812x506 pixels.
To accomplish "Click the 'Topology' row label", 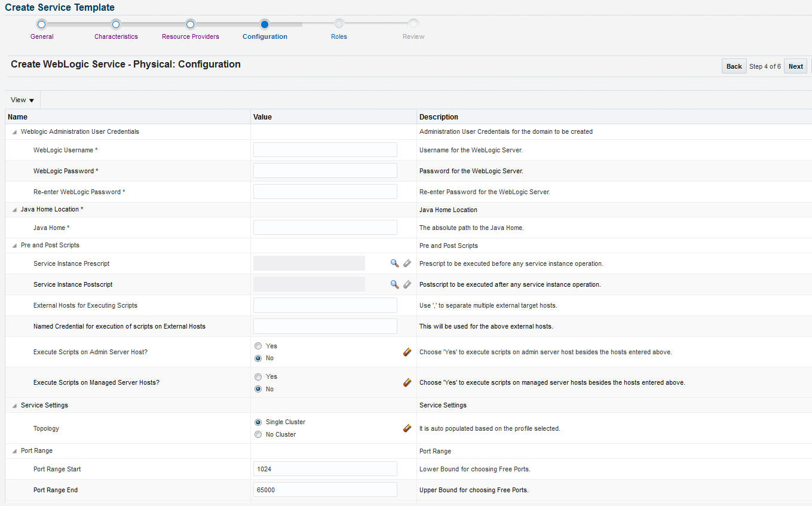I will click(46, 429).
